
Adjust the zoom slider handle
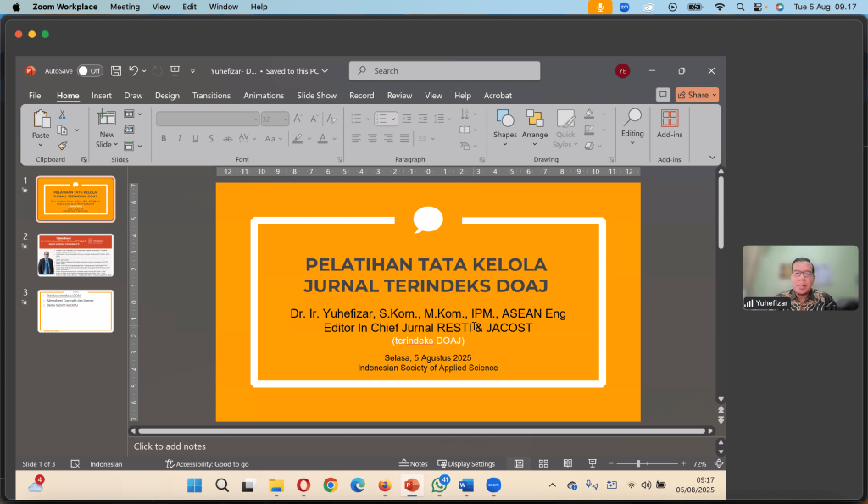[x=638, y=463]
